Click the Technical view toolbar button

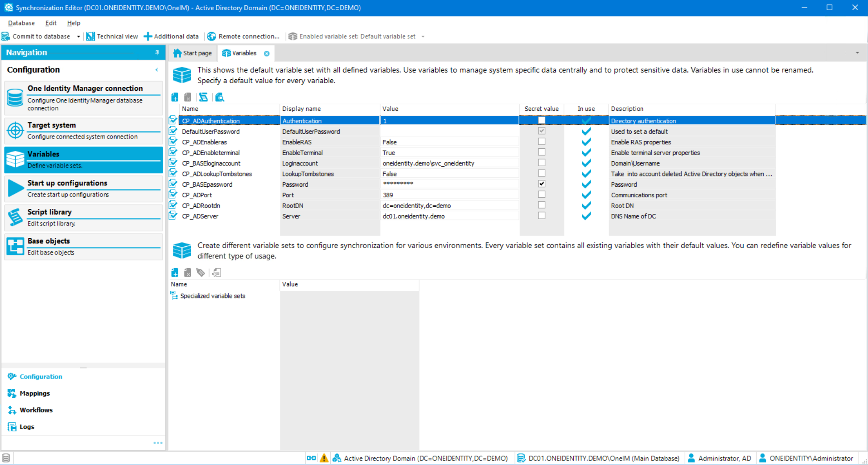pyautogui.click(x=112, y=37)
